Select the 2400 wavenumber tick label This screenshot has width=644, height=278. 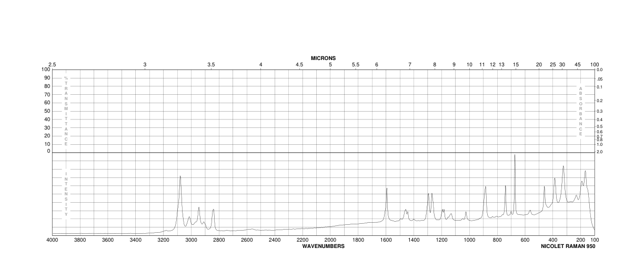(275, 240)
